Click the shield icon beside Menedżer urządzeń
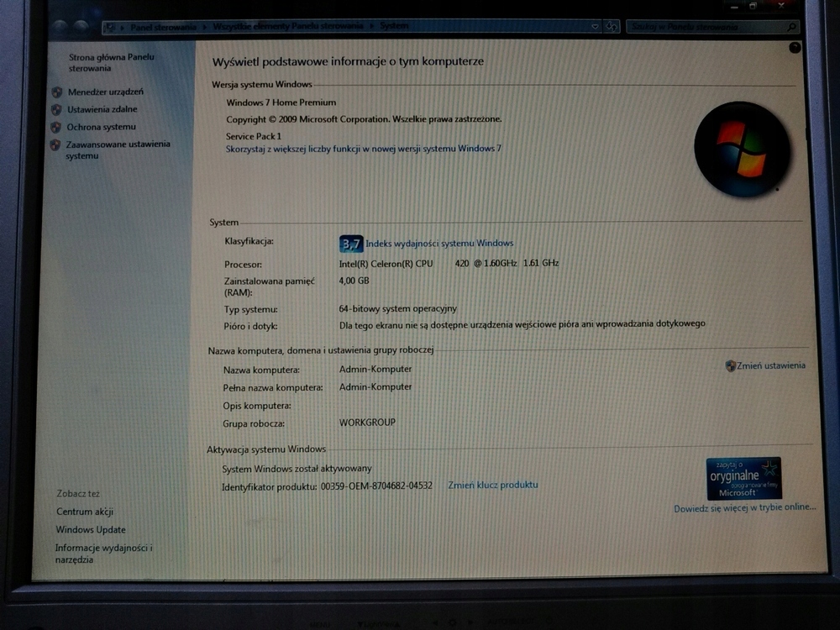The width and height of the screenshot is (840, 630). [x=57, y=92]
